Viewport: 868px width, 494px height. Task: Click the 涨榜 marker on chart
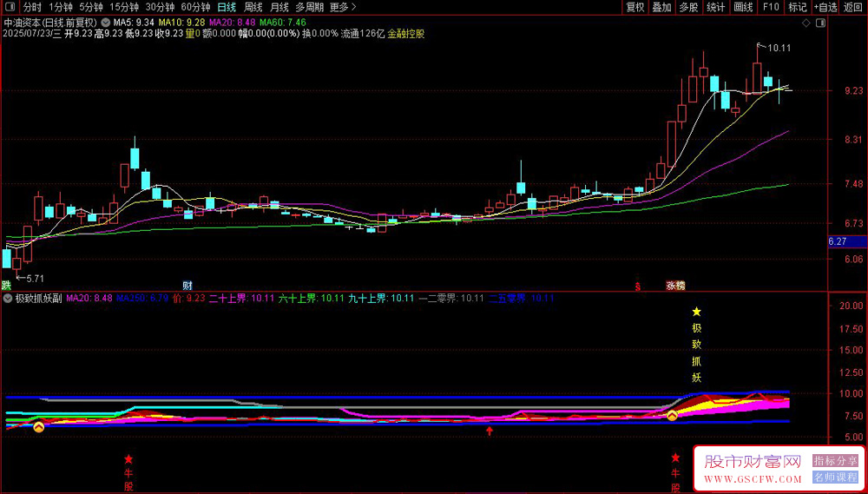(675, 286)
